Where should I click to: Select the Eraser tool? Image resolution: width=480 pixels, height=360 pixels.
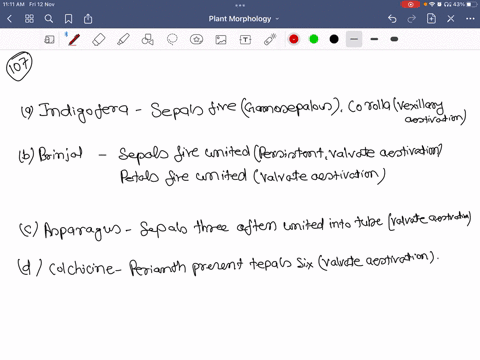point(98,40)
